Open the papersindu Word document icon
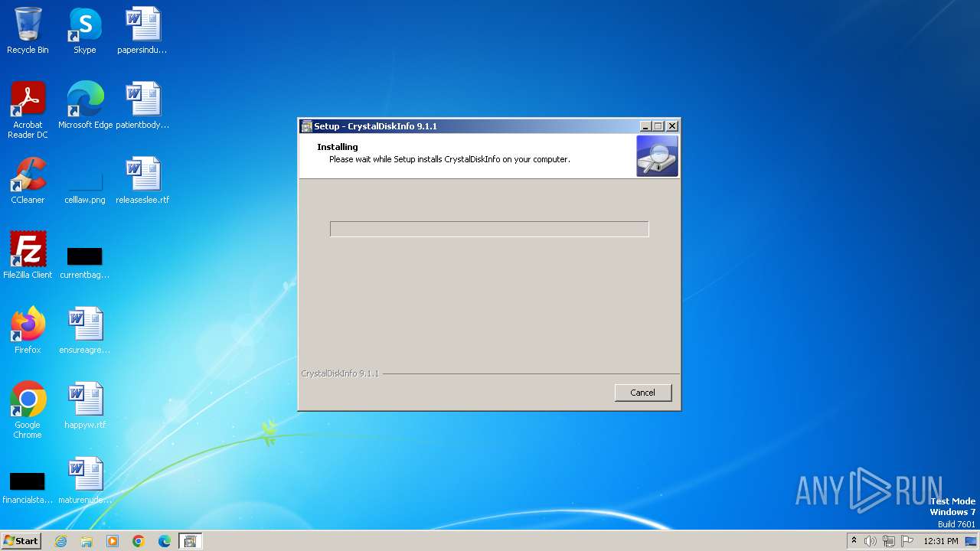Screen dimensions: 980x551 tap(142, 31)
